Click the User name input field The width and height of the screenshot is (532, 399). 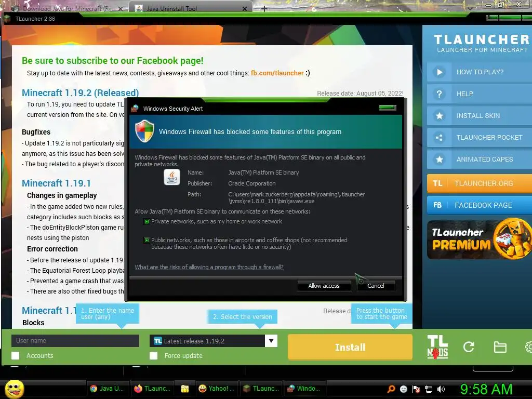75,341
